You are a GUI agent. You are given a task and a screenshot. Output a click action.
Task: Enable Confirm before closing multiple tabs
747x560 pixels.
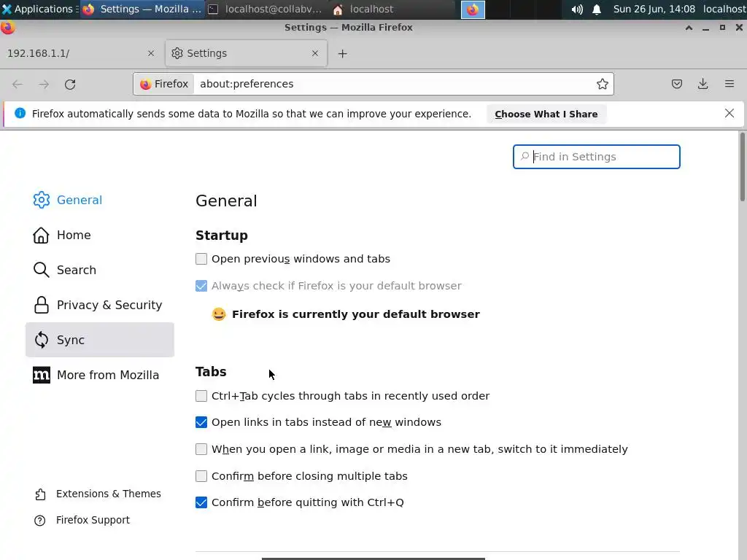tap(201, 476)
